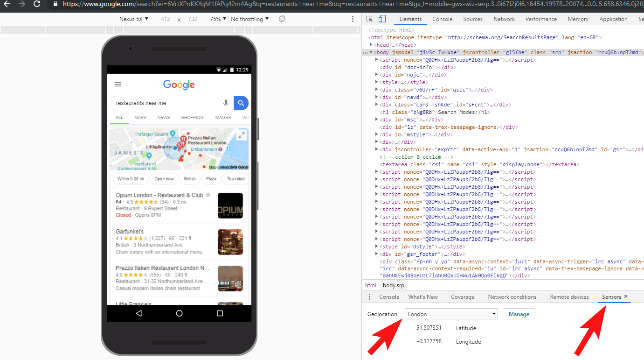Click the browser forward arrow
Screen dimensions: 644x360
[x=21, y=4]
